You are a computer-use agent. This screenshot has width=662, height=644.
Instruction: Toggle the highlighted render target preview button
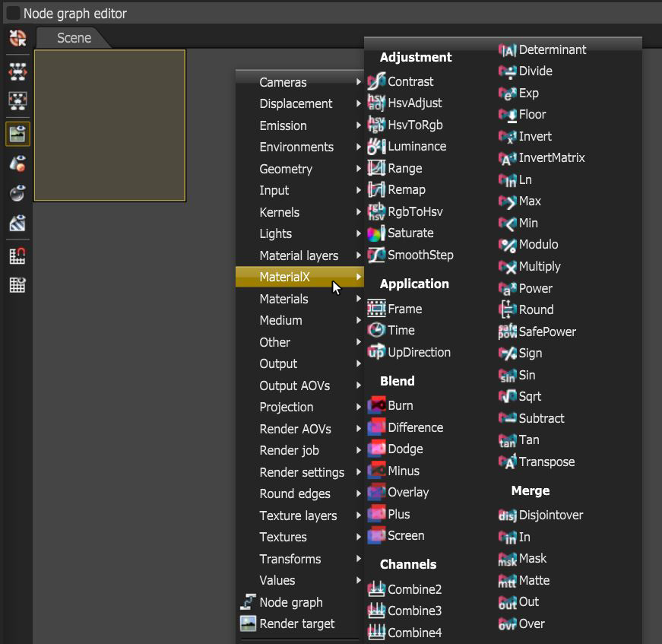17,134
